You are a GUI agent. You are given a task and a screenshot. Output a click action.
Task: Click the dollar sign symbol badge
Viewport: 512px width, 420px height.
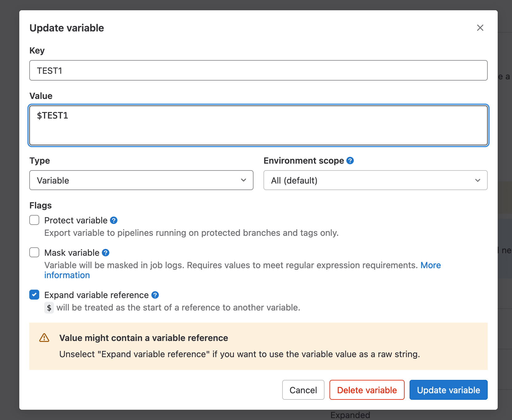pyautogui.click(x=49, y=308)
